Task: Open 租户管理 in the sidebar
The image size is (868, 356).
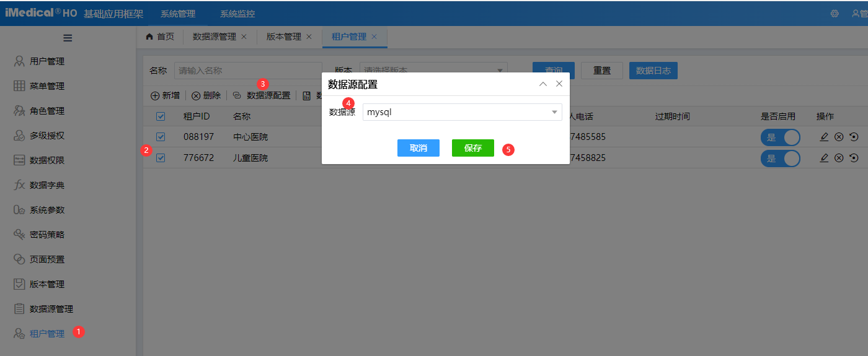Action: [x=40, y=334]
